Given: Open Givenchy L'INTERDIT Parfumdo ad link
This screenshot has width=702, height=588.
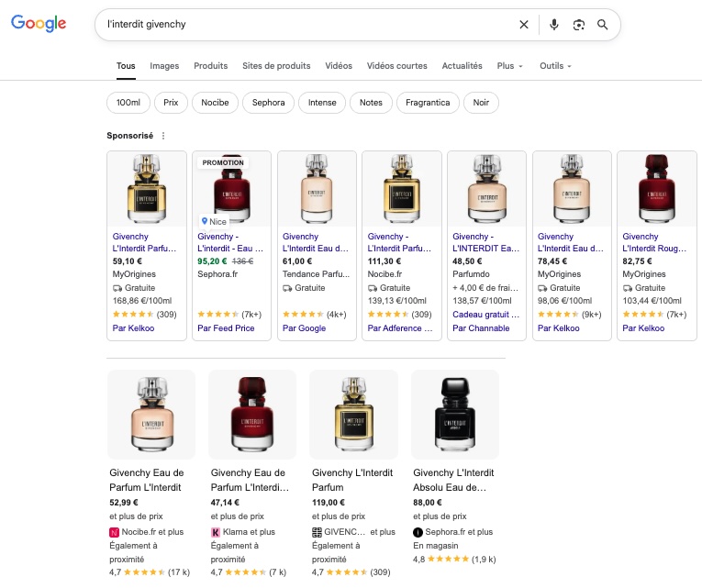Looking at the screenshot, I should [x=485, y=242].
